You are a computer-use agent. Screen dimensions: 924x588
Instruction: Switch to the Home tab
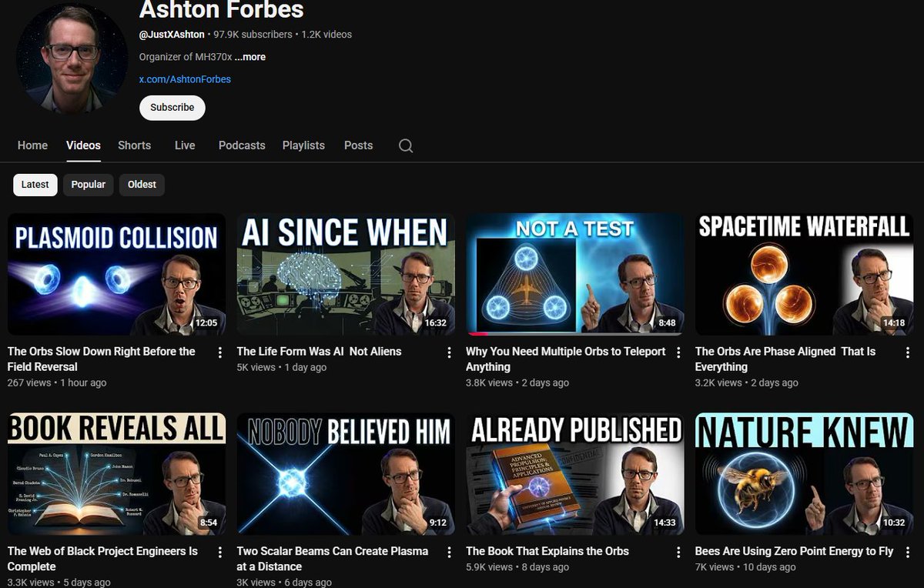pos(32,145)
